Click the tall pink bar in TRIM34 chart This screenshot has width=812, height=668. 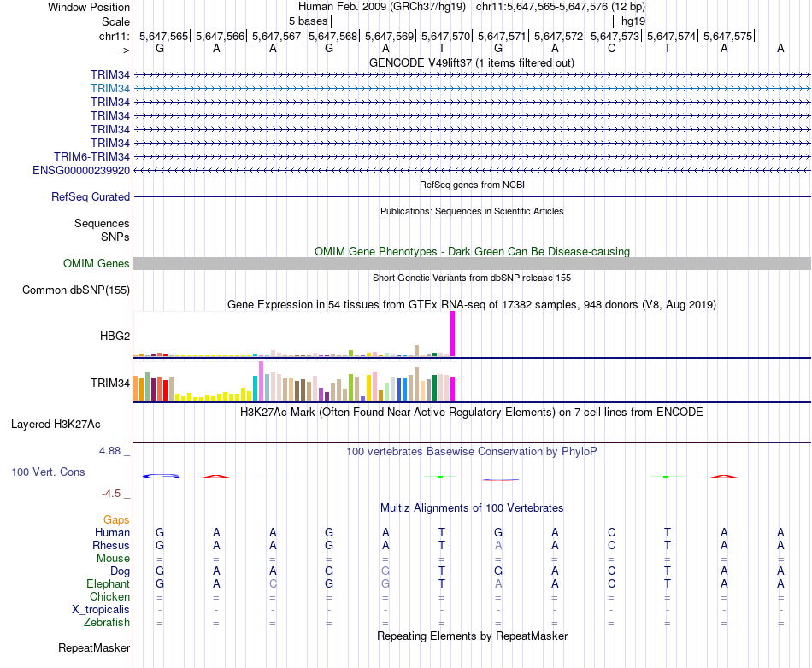pos(261,381)
